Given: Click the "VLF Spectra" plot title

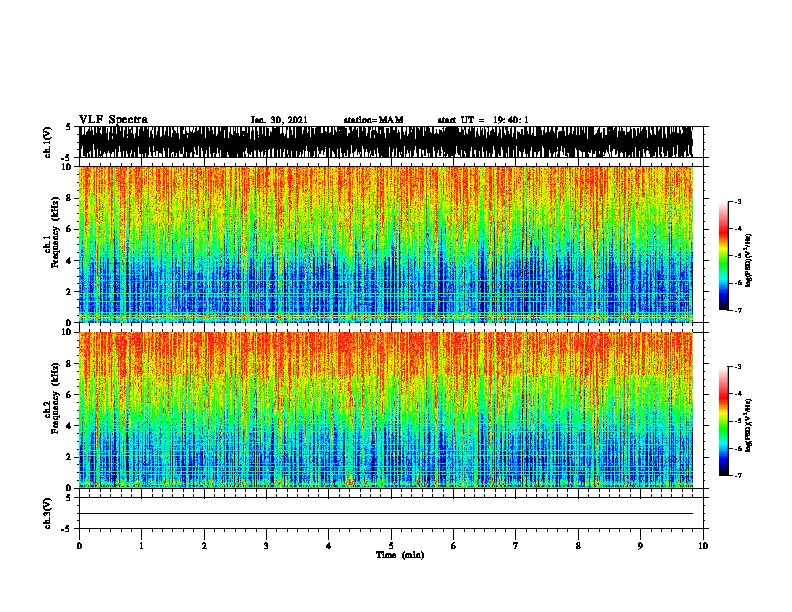Looking at the screenshot, I should (x=113, y=120).
